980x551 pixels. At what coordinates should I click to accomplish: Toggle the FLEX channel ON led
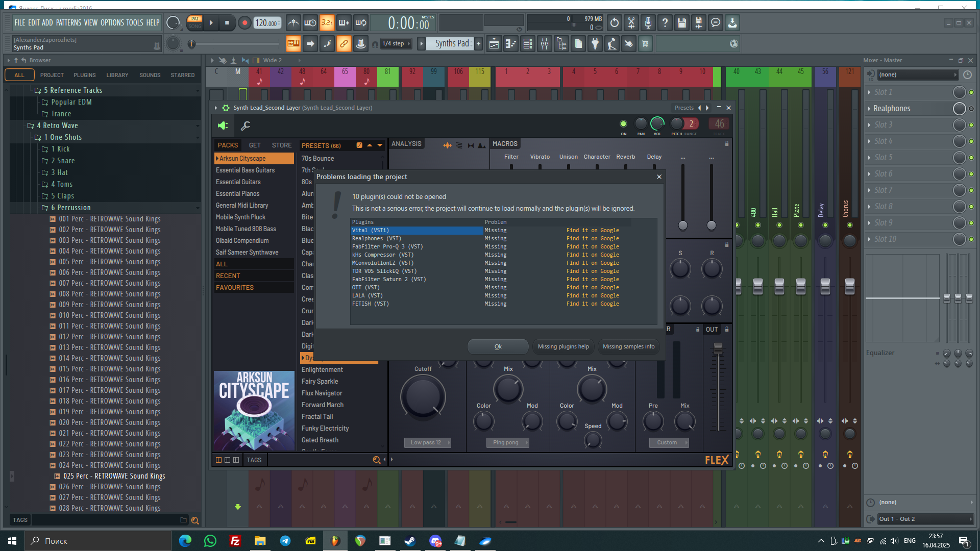pyautogui.click(x=623, y=123)
